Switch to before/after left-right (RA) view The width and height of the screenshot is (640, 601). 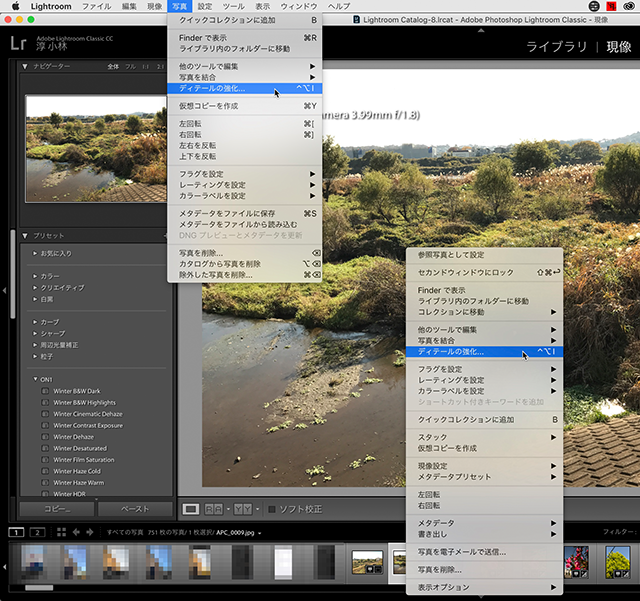(x=213, y=509)
